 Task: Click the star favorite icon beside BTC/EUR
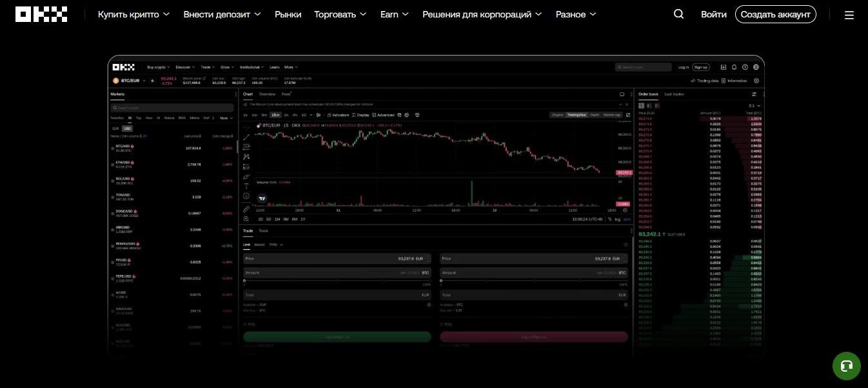tap(152, 81)
